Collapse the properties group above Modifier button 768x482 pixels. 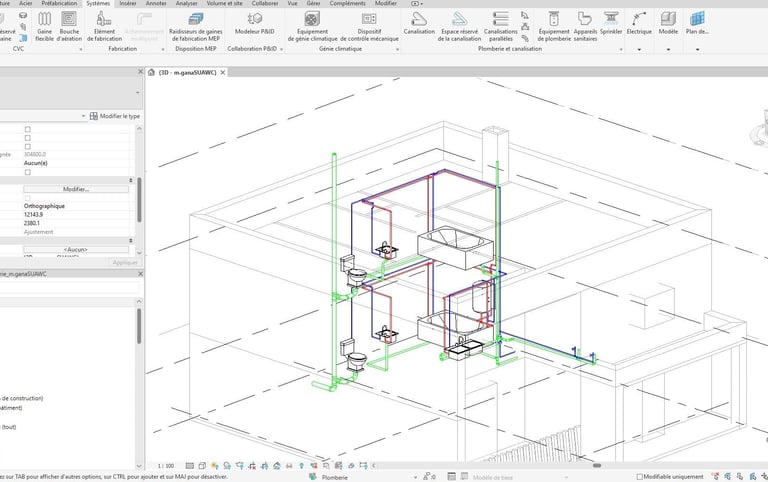click(x=131, y=180)
